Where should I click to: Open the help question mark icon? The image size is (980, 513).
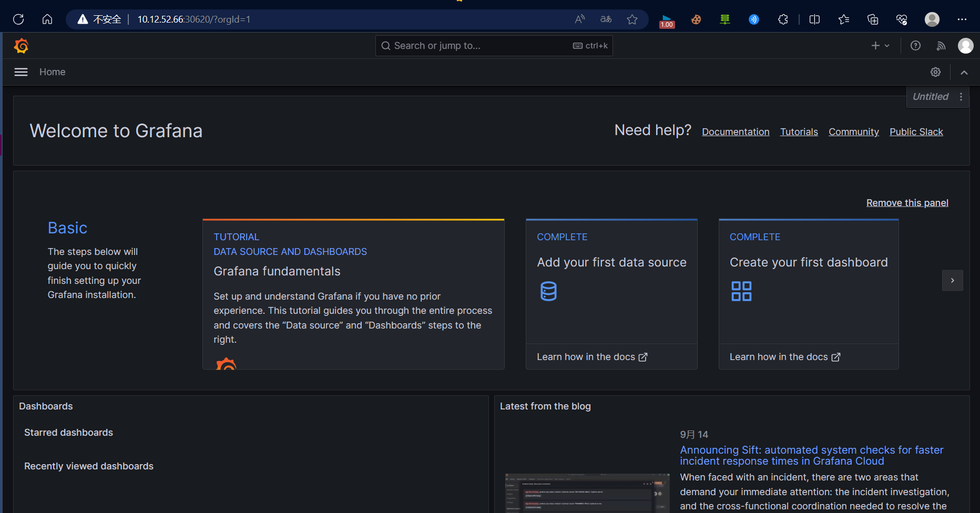915,46
